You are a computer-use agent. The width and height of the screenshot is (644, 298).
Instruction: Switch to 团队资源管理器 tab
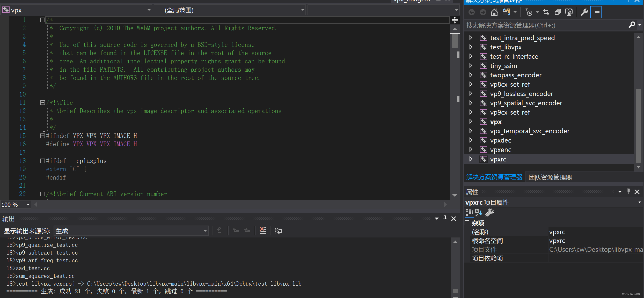coord(550,177)
